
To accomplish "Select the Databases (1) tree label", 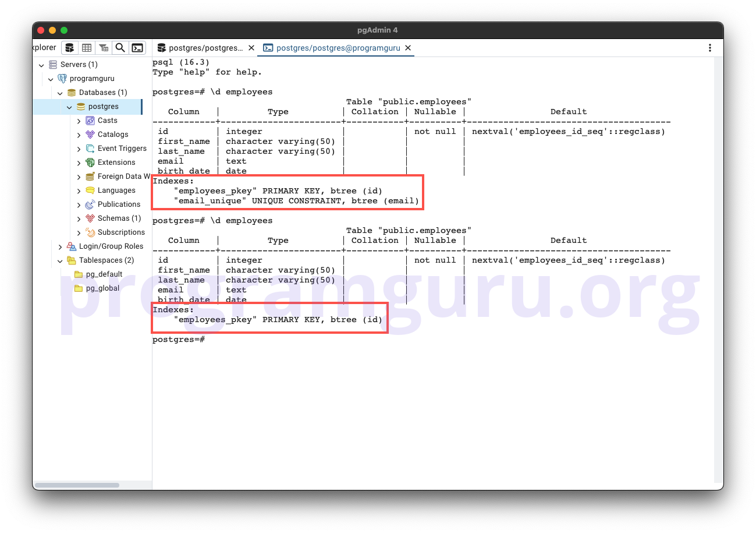I will point(103,93).
